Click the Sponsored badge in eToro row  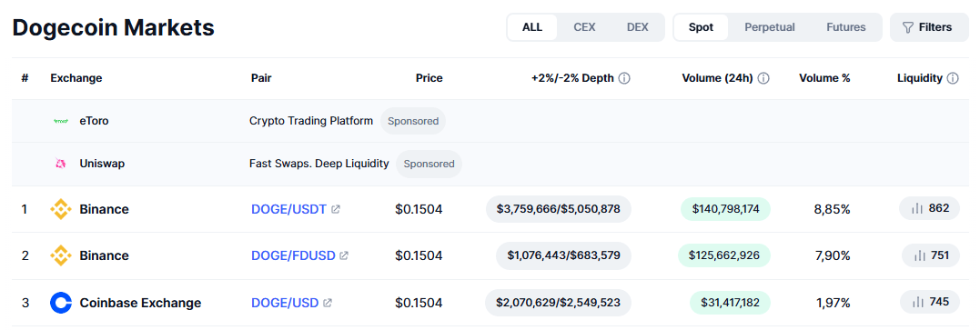coord(413,121)
